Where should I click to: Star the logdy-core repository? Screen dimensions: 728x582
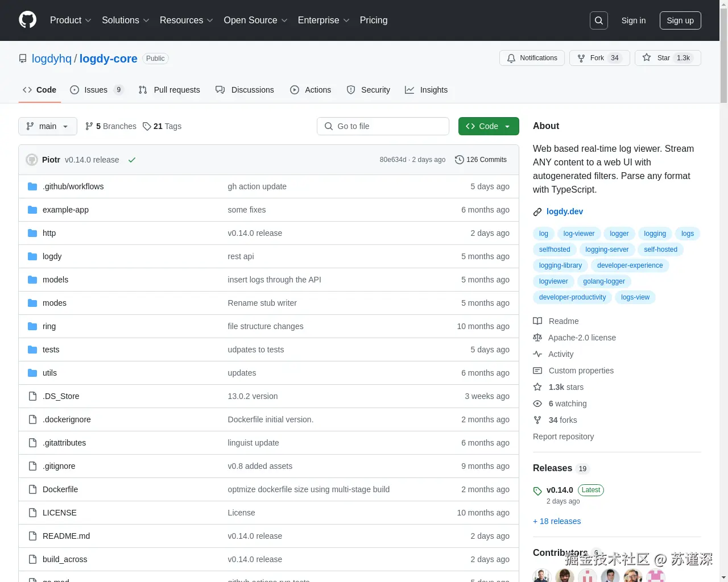click(x=668, y=58)
